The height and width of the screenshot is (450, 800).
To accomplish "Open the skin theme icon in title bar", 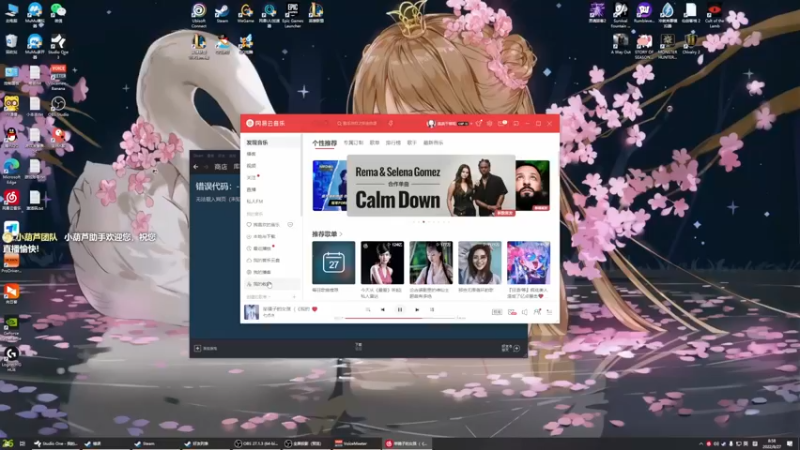I will click(x=479, y=123).
